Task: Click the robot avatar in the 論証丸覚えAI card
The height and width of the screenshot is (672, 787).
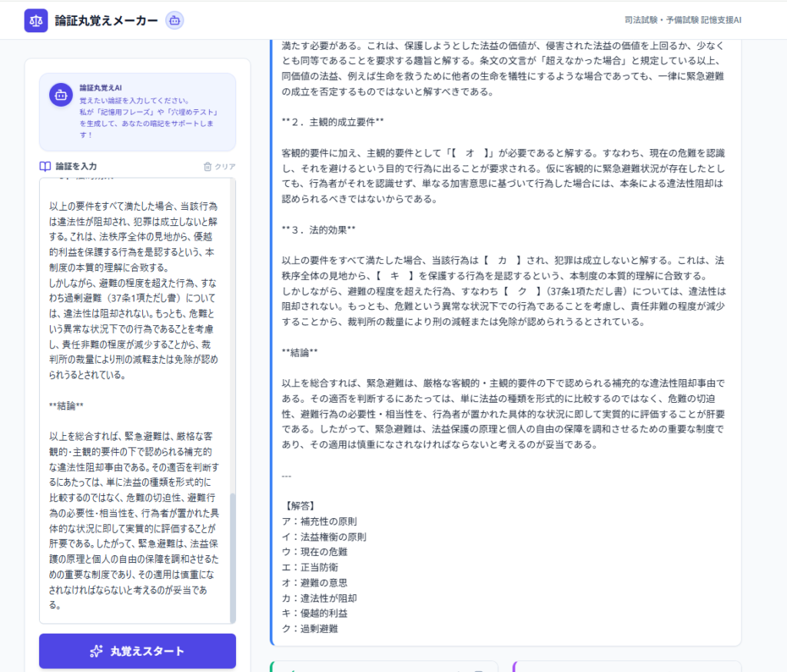Action: [61, 95]
